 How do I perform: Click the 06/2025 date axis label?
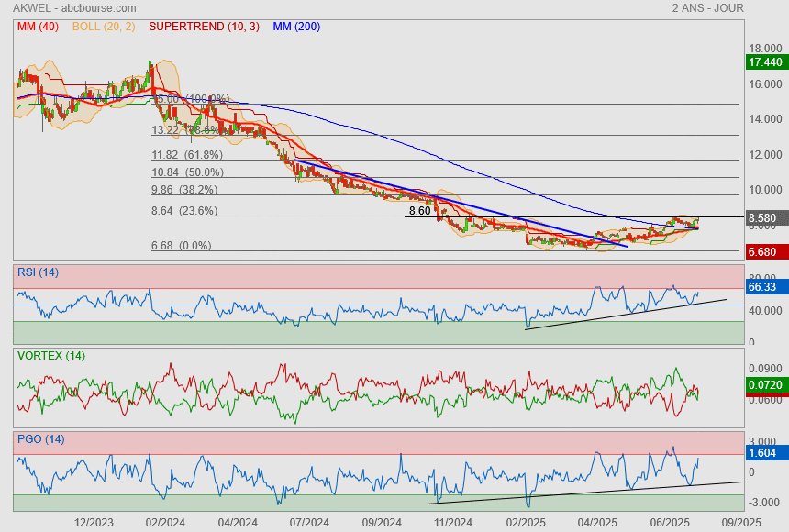coord(669,523)
